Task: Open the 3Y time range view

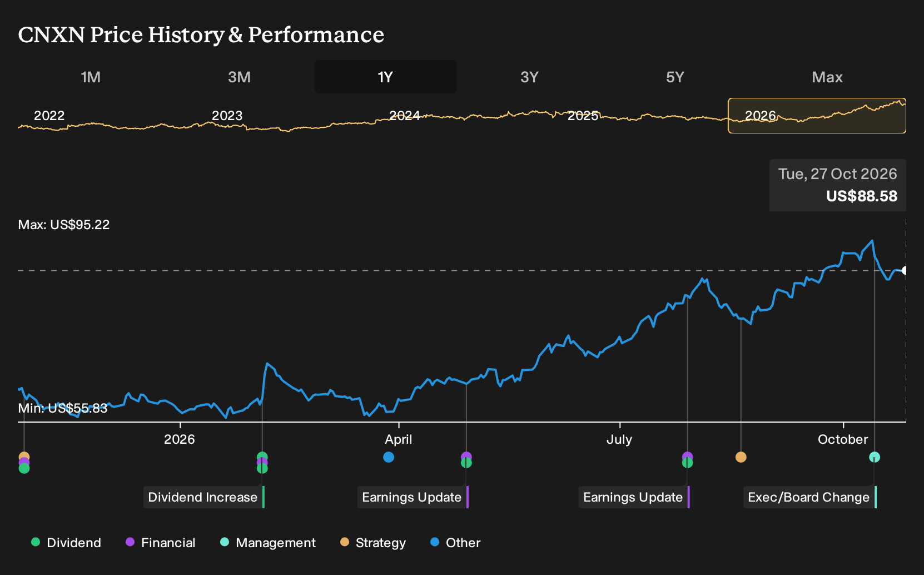Action: [529, 77]
